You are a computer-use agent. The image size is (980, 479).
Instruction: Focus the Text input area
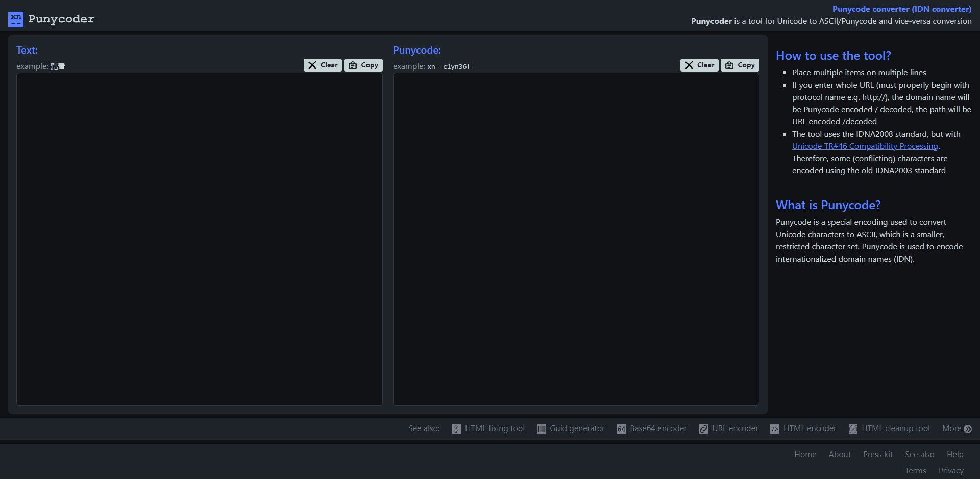(200, 239)
